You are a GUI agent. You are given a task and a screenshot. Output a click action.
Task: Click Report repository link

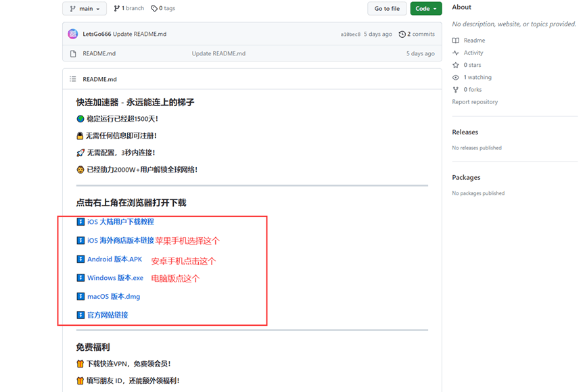(x=475, y=102)
